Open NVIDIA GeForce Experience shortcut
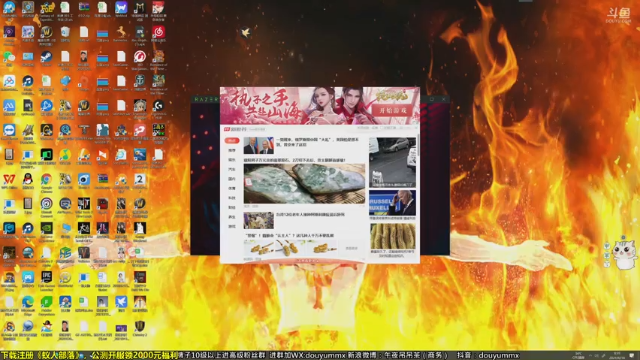This screenshot has height=360, width=640. click(x=47, y=228)
